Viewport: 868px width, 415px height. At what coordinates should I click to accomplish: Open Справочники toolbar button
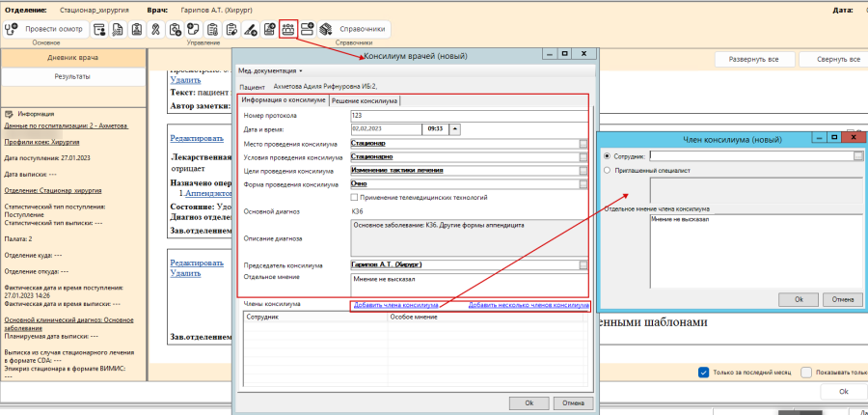pyautogui.click(x=354, y=29)
